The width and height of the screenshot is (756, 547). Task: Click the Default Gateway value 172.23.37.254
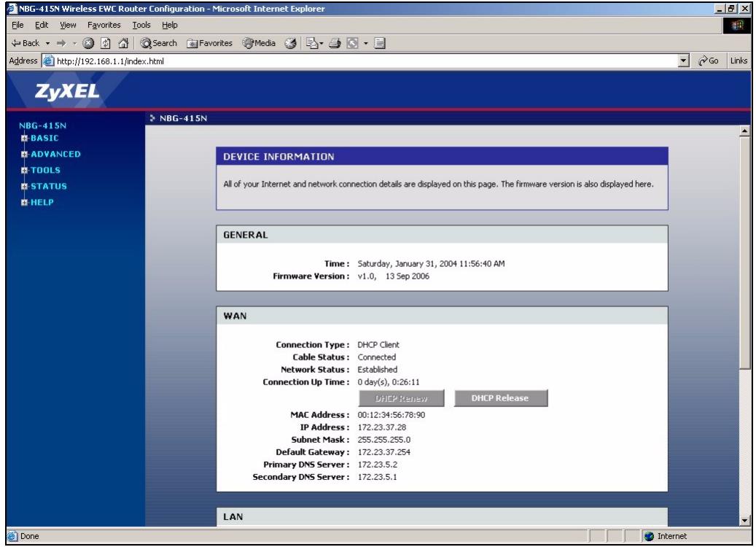coord(383,452)
